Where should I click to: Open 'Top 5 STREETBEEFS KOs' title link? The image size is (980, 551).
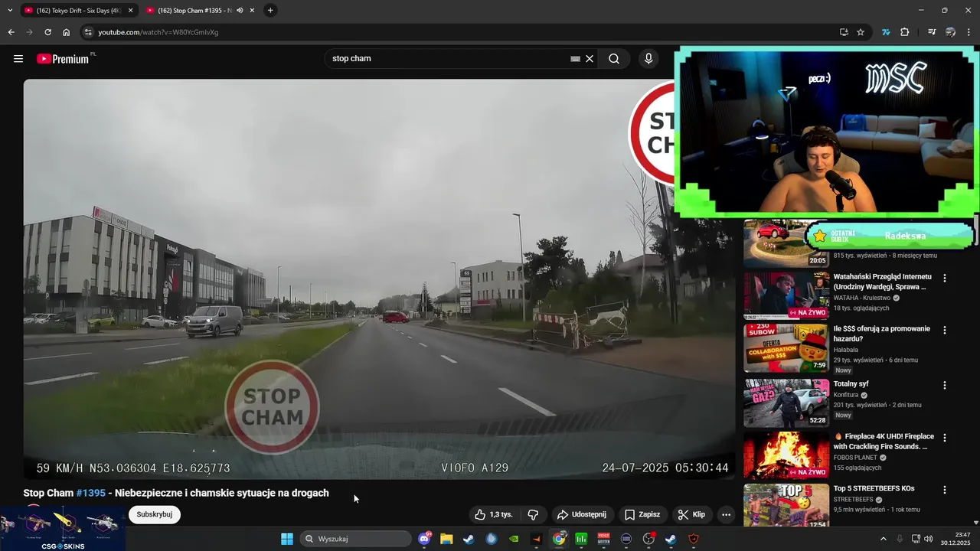pos(874,488)
